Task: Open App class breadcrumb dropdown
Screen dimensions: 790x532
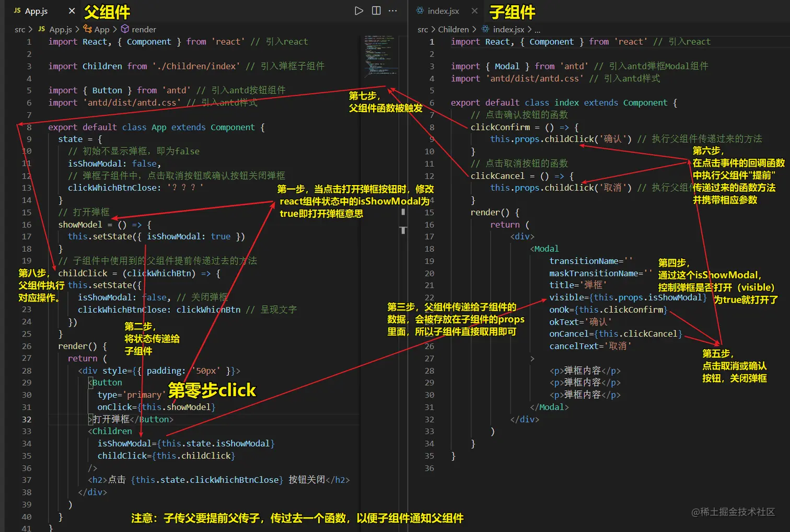Action: click(102, 29)
